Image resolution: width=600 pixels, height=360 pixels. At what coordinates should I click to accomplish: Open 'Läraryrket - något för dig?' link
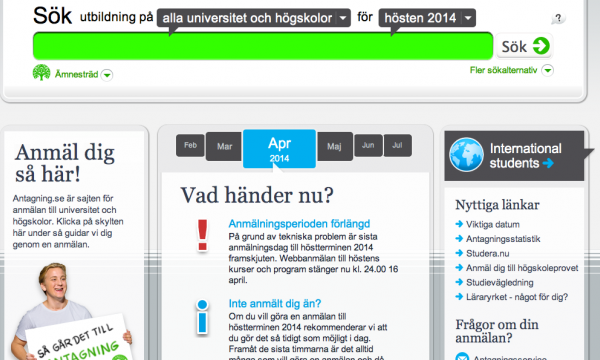click(x=517, y=297)
